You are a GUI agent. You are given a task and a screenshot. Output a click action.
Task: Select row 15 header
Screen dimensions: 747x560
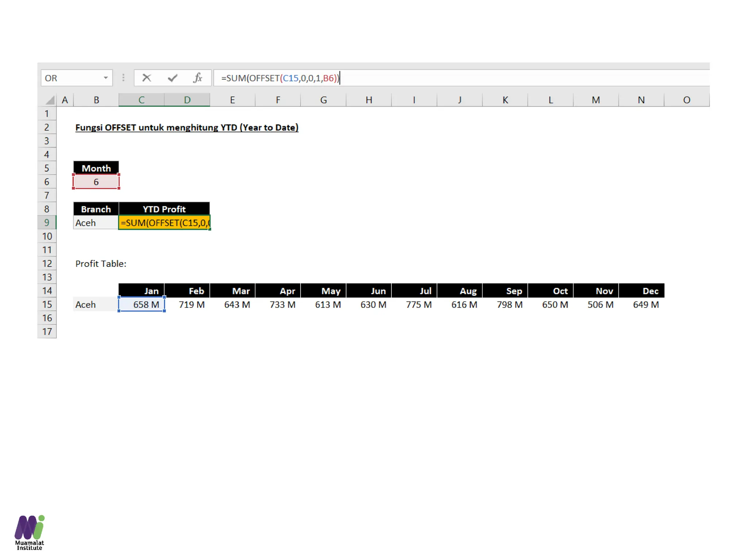point(47,304)
